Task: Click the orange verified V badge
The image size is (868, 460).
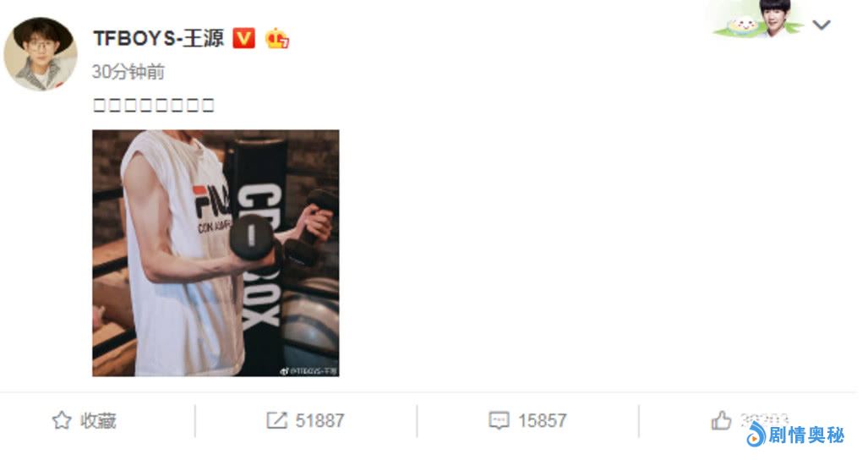Action: pyautogui.click(x=243, y=38)
